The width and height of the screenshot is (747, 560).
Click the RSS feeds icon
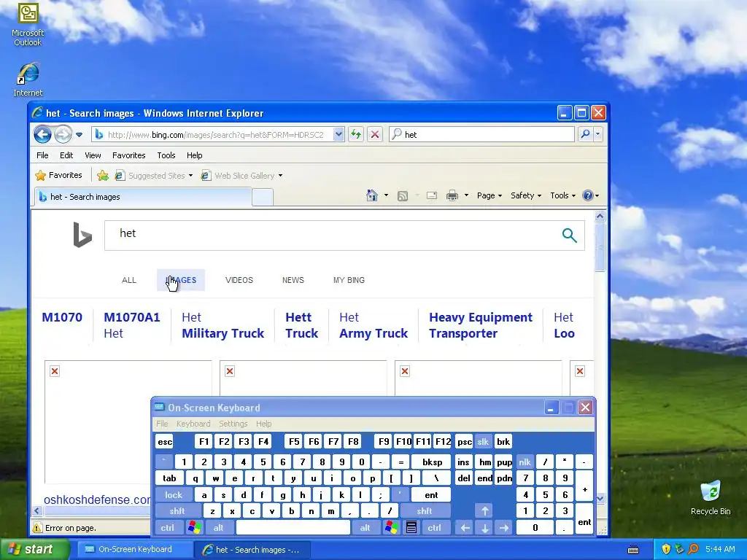pyautogui.click(x=403, y=195)
